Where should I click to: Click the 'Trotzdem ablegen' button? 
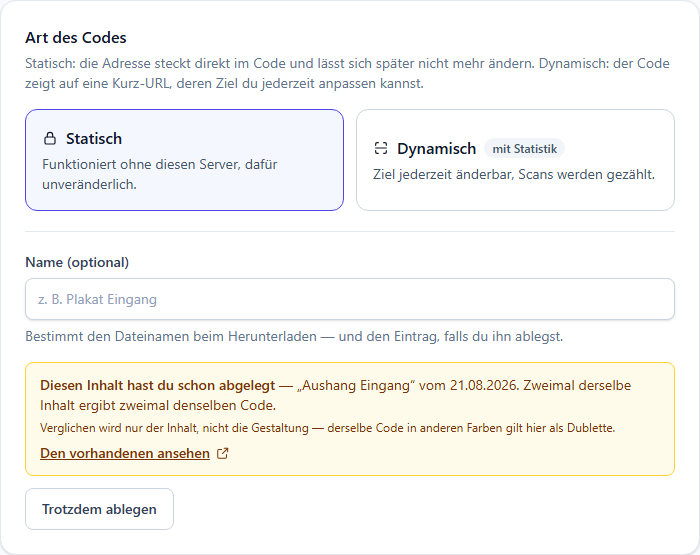click(99, 509)
